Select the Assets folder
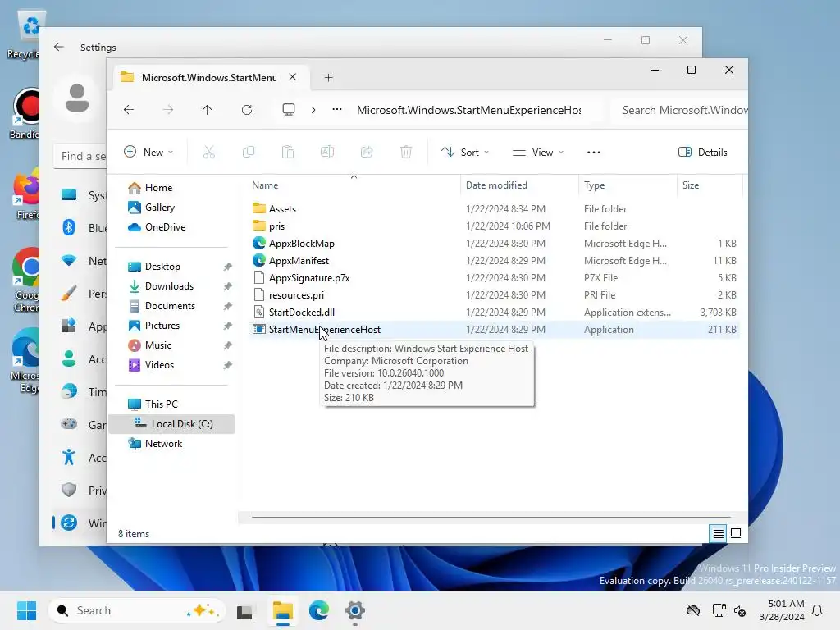 pos(282,209)
